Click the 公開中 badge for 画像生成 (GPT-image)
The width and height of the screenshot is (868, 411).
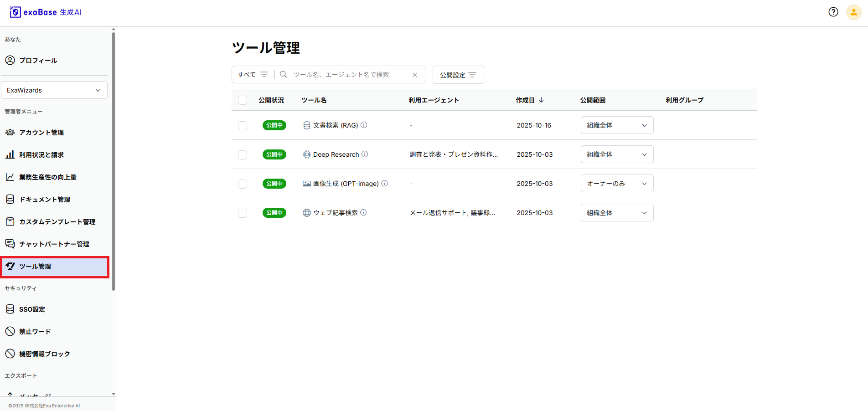click(274, 184)
